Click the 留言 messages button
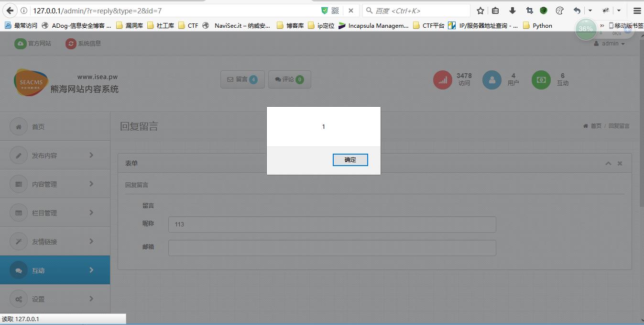The image size is (644, 325). pos(242,79)
